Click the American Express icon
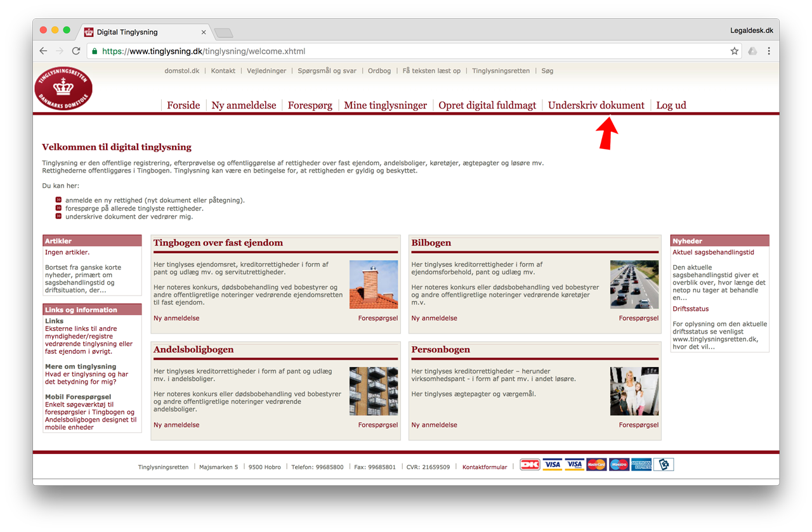Image resolution: width=812 pixels, height=532 pixels. point(641,465)
